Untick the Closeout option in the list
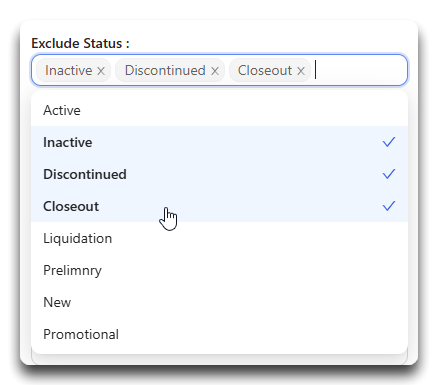 point(219,206)
